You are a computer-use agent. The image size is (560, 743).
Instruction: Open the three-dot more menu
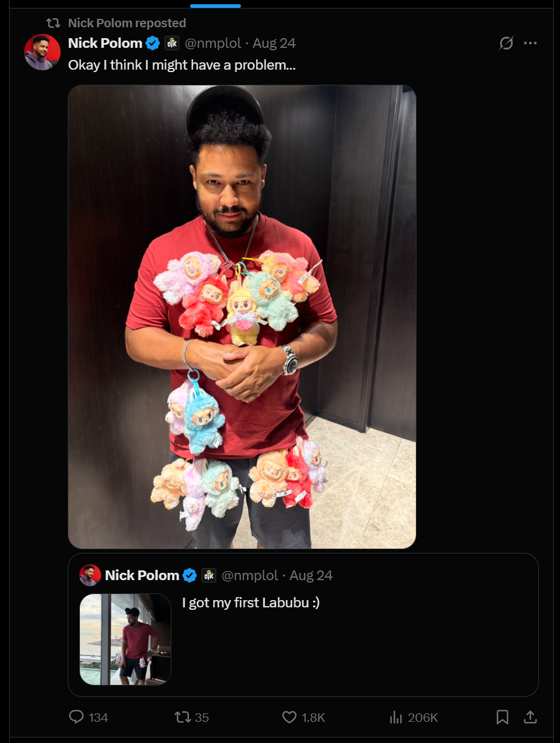coord(530,43)
